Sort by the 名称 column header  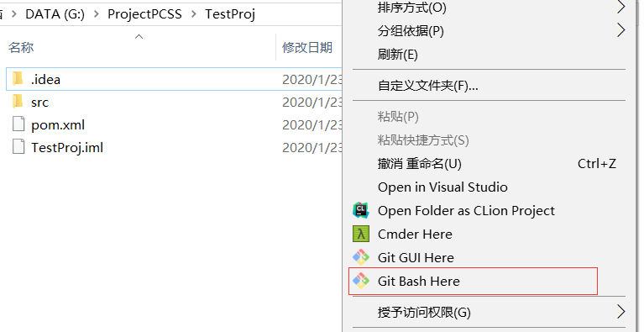click(20, 48)
